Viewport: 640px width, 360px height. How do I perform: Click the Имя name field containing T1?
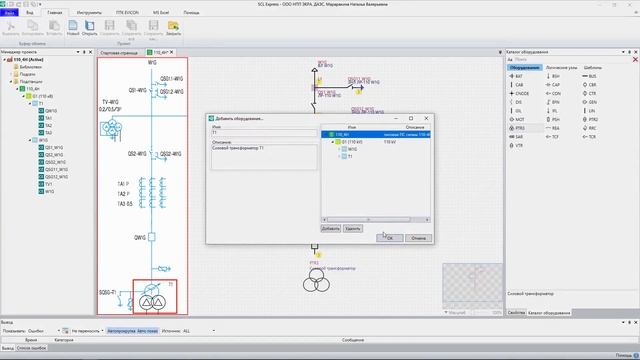(x=264, y=133)
